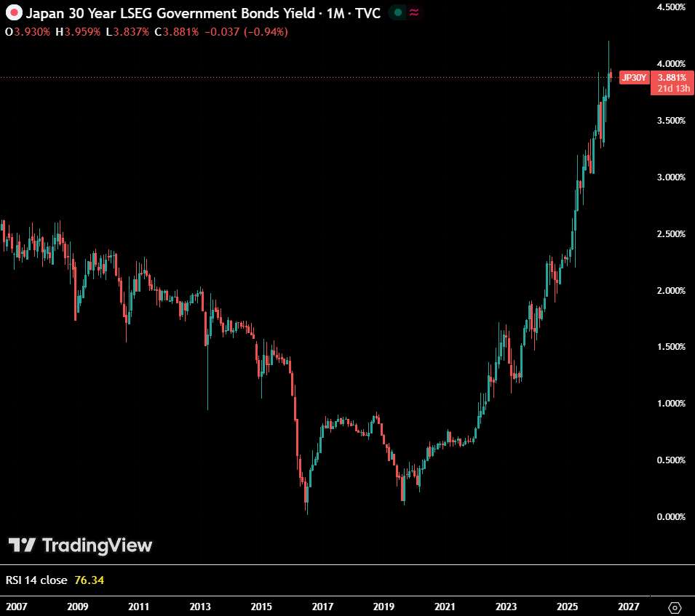
Task: Click the Japan flag symbol icon
Action: (14, 12)
